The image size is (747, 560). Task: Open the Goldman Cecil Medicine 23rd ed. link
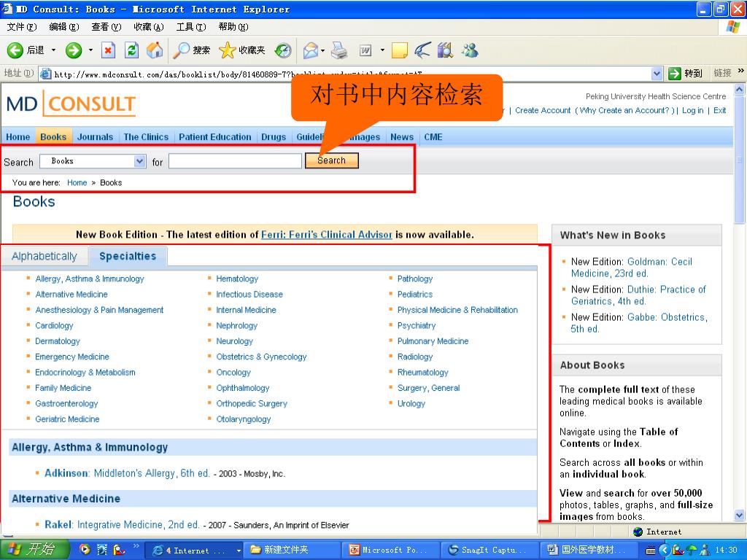click(x=632, y=268)
